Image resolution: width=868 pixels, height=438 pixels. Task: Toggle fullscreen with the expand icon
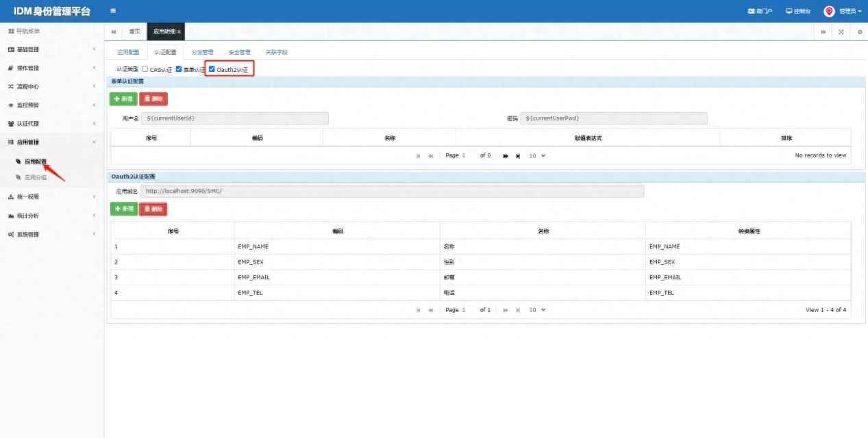click(x=841, y=31)
